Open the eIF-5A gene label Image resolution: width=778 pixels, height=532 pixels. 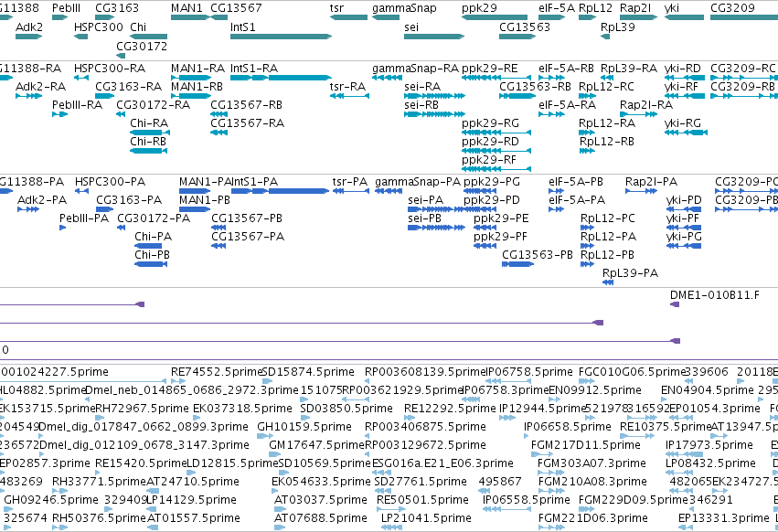(x=557, y=8)
